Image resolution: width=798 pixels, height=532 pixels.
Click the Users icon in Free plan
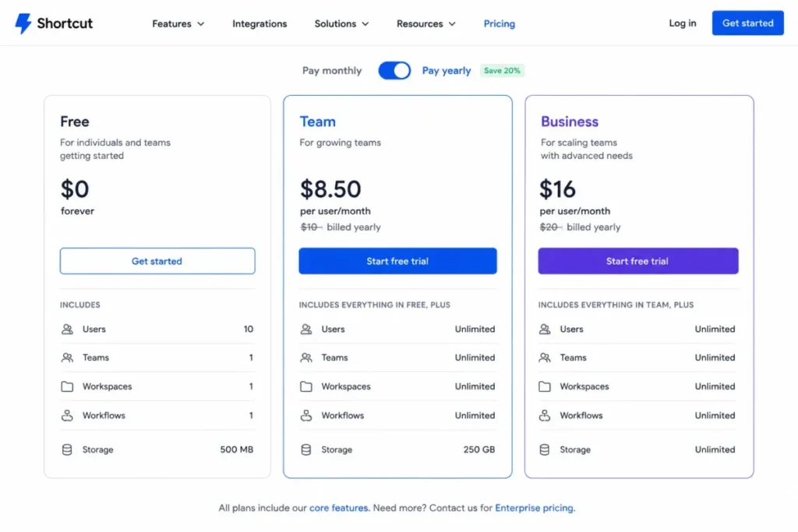point(67,329)
